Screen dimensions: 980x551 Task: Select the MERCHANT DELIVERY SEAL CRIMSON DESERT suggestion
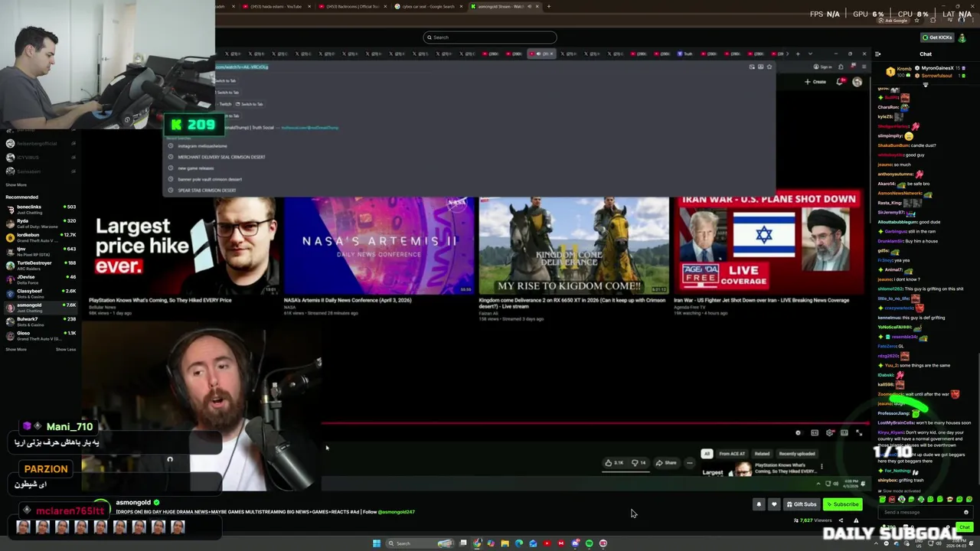[x=221, y=157]
